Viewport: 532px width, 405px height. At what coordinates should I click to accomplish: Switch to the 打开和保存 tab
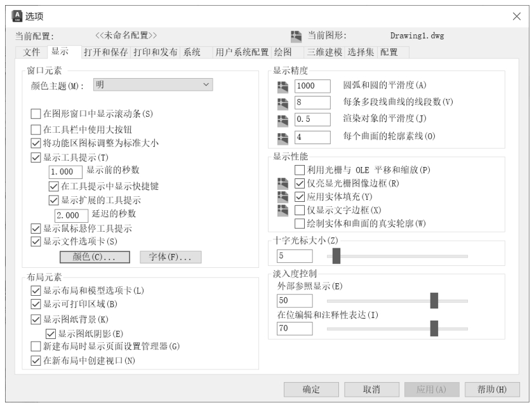pos(106,52)
